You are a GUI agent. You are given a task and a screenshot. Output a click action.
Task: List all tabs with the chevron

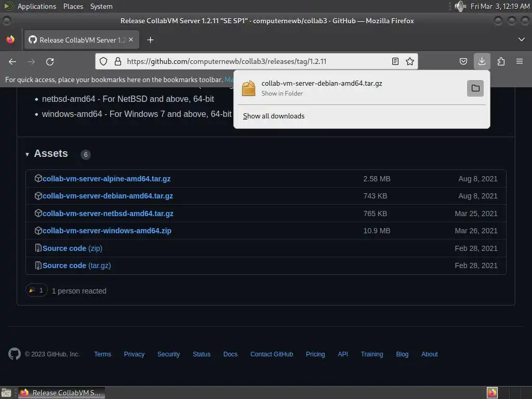[x=522, y=39]
